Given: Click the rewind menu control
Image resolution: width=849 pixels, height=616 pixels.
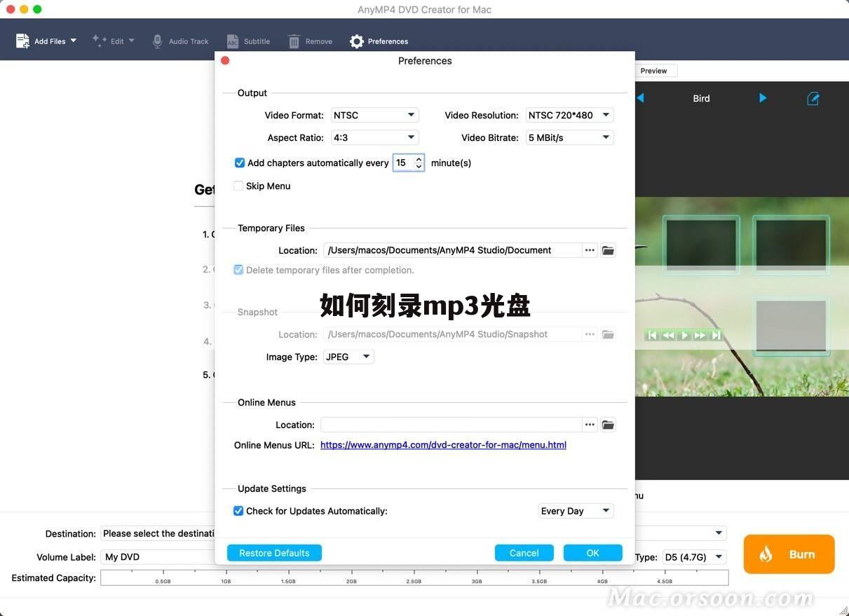Looking at the screenshot, I should pyautogui.click(x=669, y=336).
